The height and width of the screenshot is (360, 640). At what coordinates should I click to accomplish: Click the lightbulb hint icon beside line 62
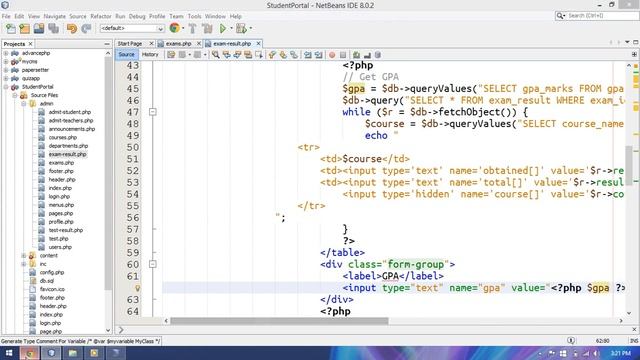coord(138,288)
